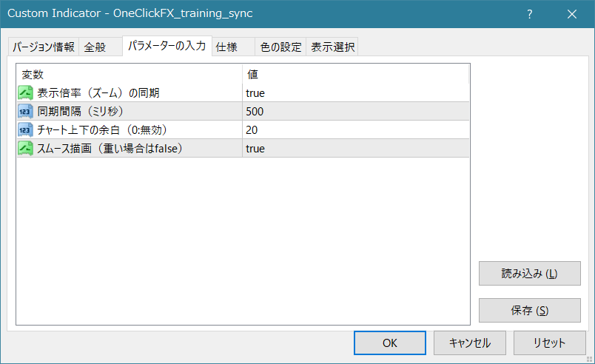The image size is (595, 364).
Task: Select the true value for スムース描画
Action: [x=255, y=149]
